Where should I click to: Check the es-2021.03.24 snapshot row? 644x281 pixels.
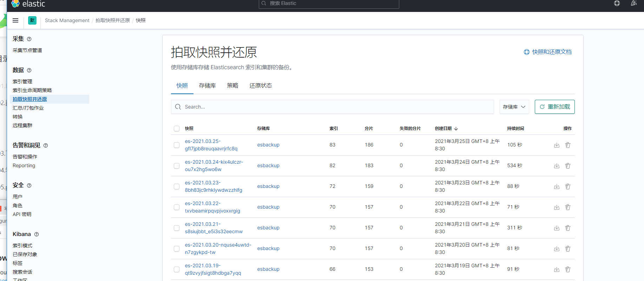click(177, 166)
